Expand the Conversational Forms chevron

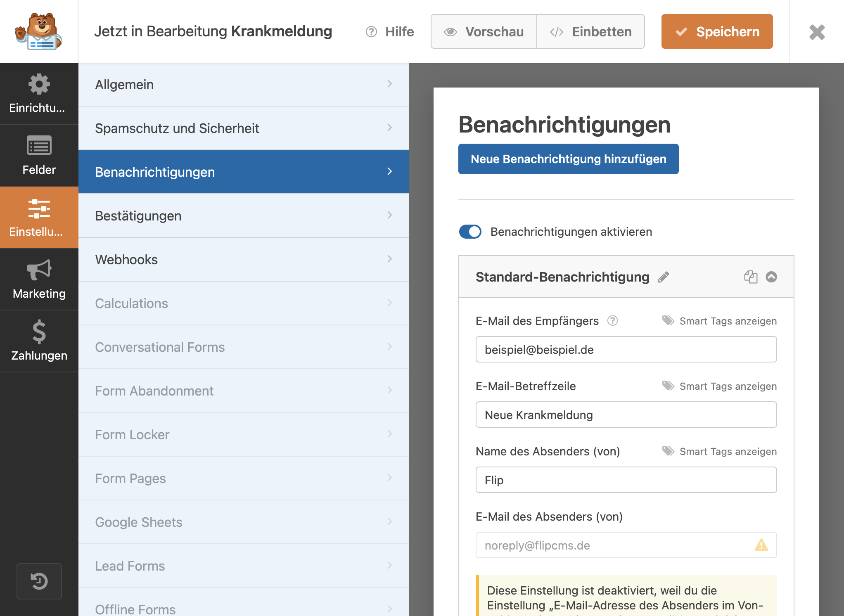pos(389,346)
